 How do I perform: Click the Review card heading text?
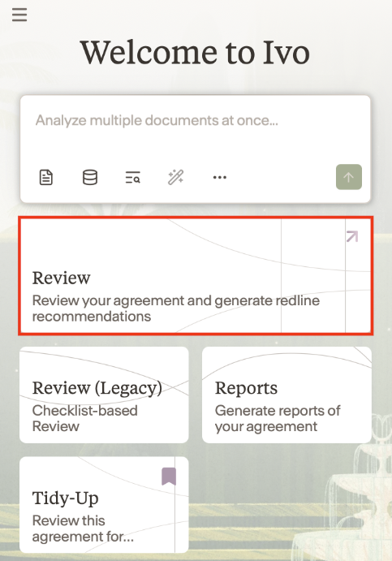pos(61,278)
